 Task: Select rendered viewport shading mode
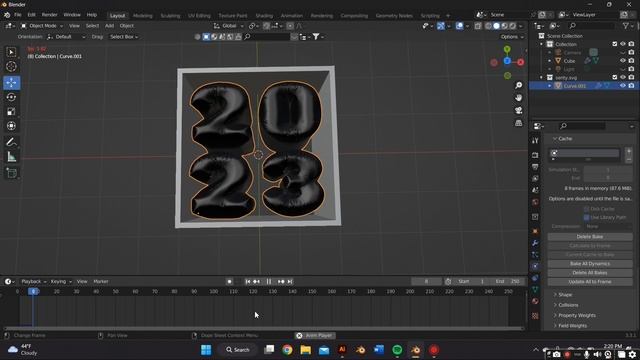pyautogui.click(x=513, y=26)
